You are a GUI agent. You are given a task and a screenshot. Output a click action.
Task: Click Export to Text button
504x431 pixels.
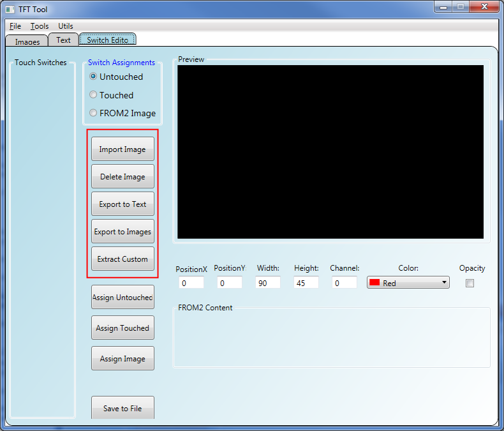122,204
